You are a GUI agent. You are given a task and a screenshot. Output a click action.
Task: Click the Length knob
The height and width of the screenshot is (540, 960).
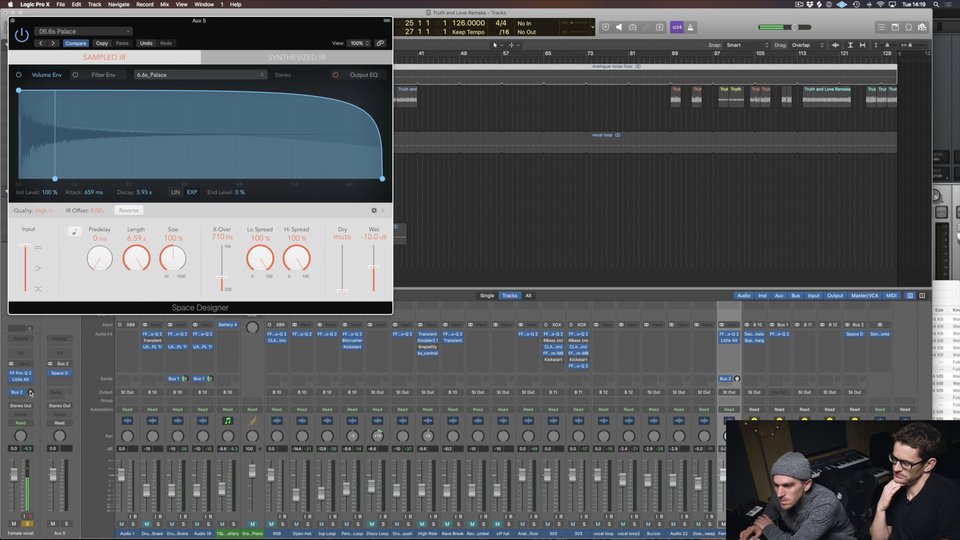pos(136,258)
